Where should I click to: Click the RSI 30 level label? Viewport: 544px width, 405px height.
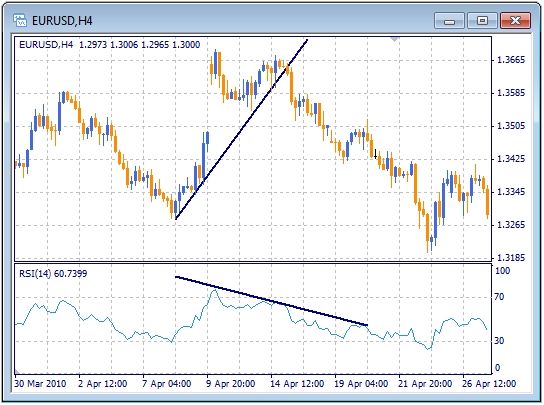click(499, 341)
